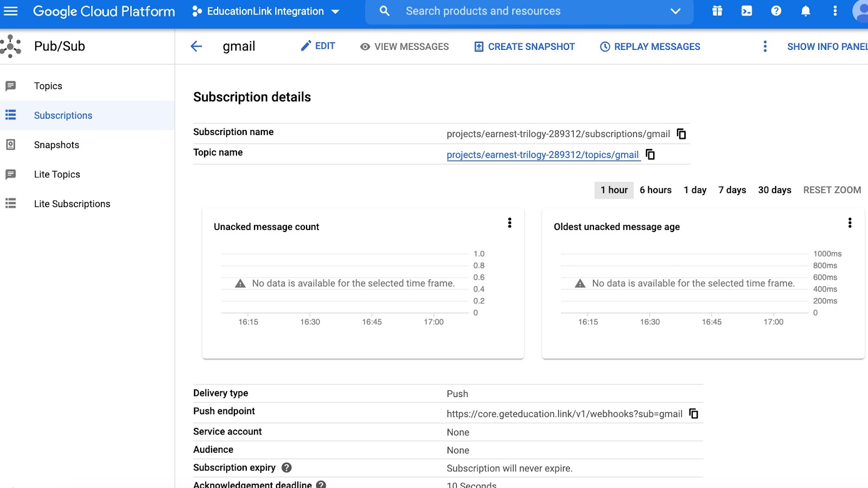Click the 'Subscription details' heading
Viewport: 868px width, 488px height.
coord(252,97)
